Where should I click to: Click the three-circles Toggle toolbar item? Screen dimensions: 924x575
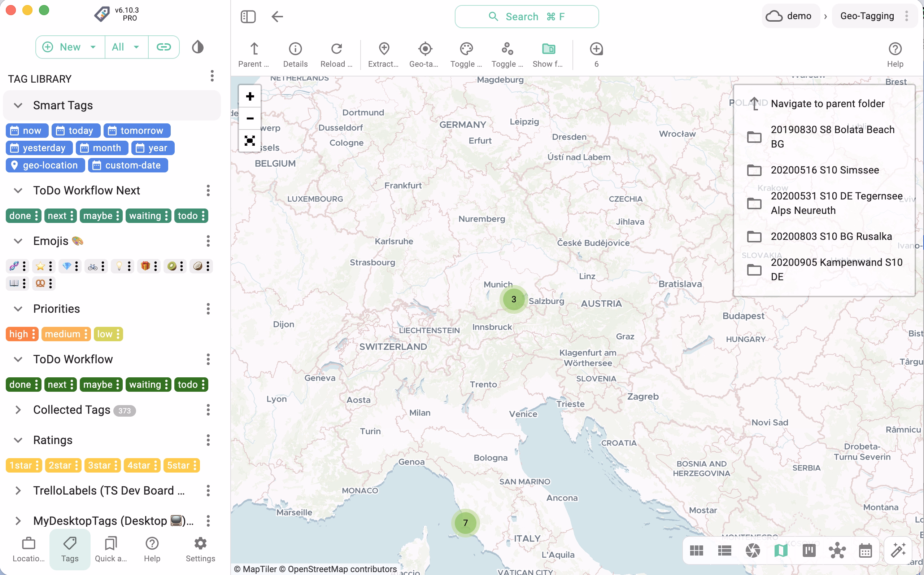point(507,55)
